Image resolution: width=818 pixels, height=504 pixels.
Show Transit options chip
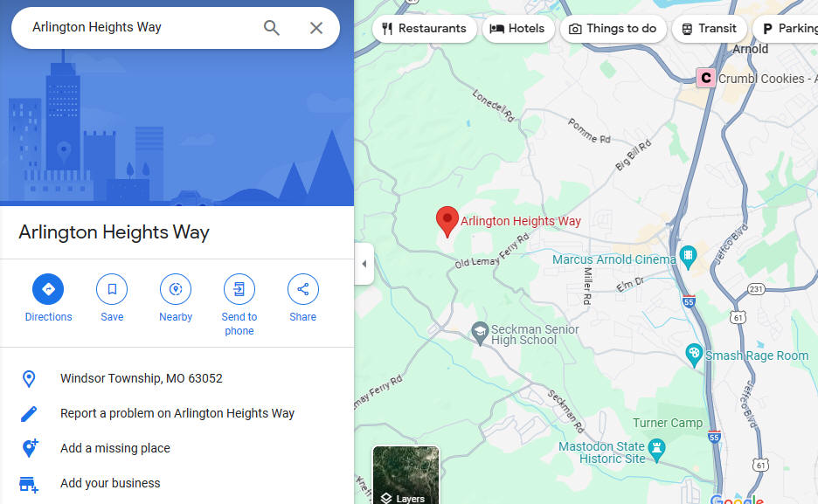[710, 29]
